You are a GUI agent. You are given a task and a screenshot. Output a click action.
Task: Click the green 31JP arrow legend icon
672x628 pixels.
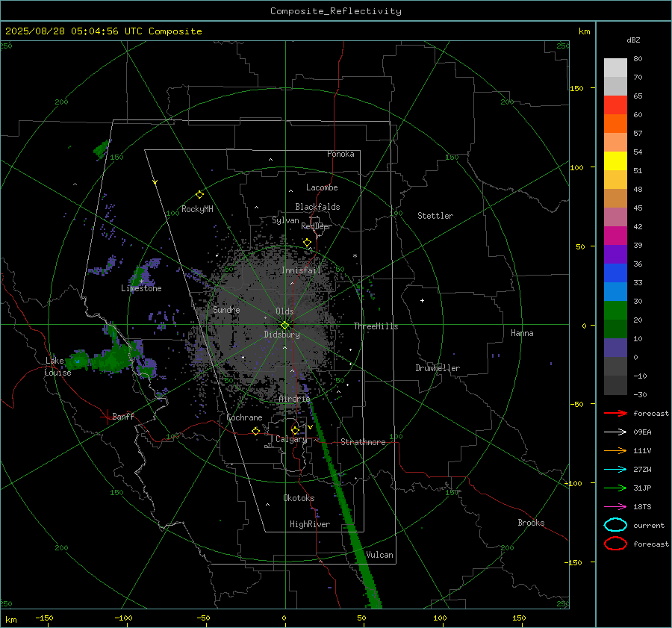[615, 488]
